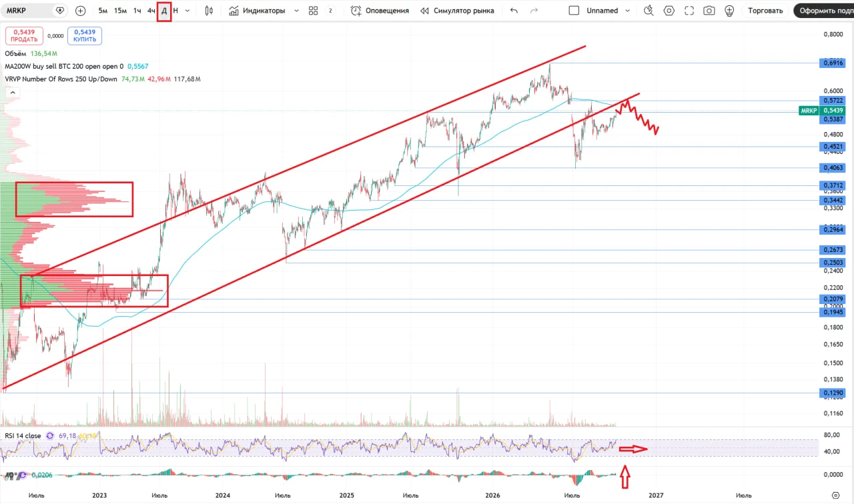Open the candlestick chart type selector
Viewport: 854px width, 504px height.
point(209,11)
